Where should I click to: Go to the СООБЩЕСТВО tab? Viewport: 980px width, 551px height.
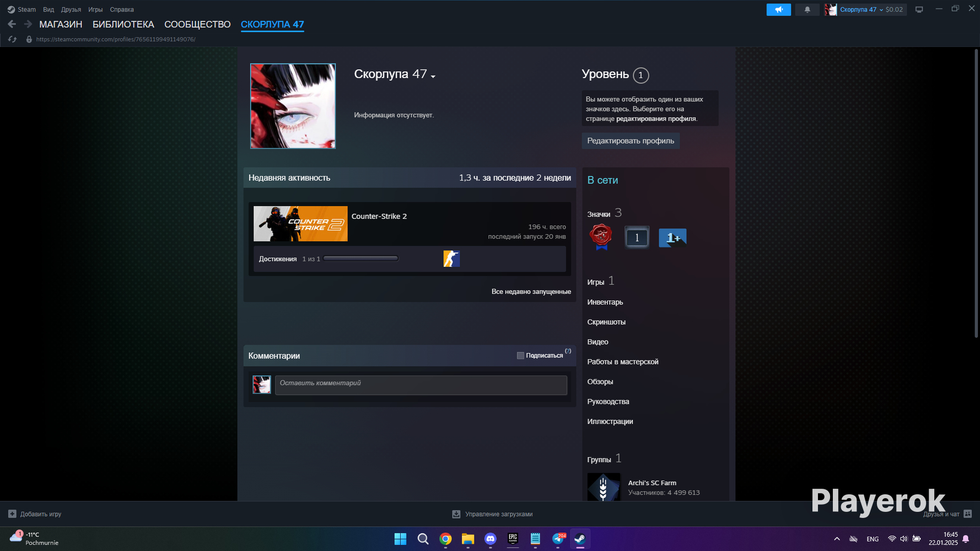[197, 24]
